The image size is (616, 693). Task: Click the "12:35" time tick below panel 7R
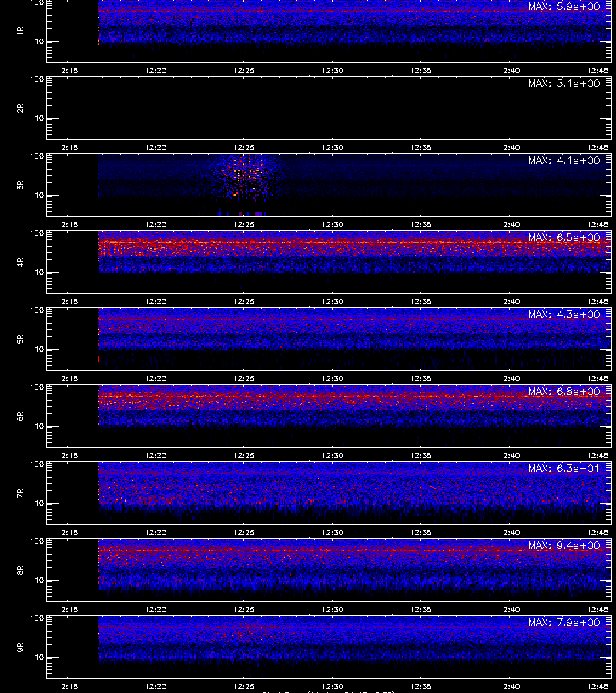[420, 533]
